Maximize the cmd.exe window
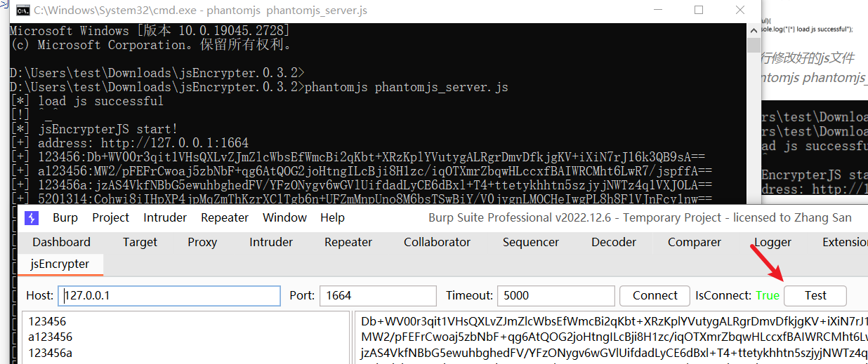 point(699,11)
